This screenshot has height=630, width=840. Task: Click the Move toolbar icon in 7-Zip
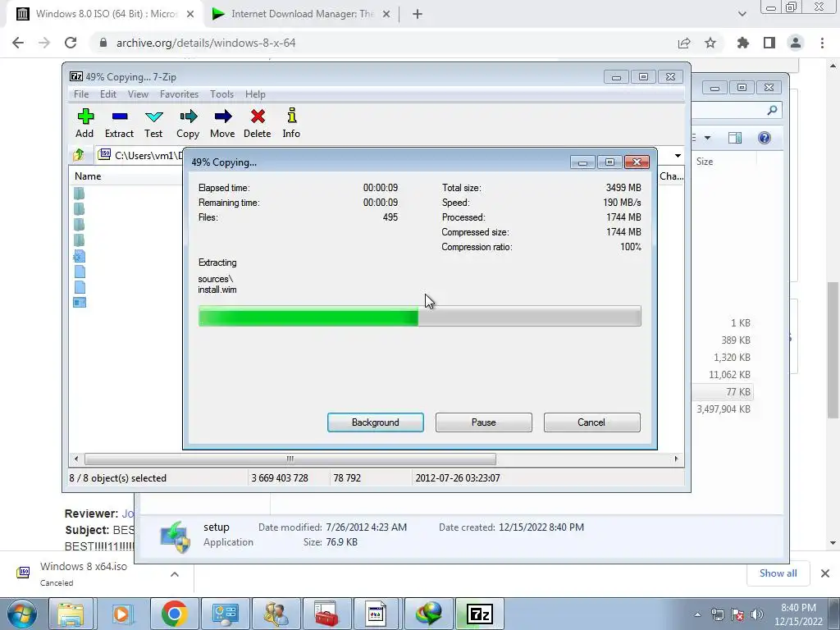point(222,123)
